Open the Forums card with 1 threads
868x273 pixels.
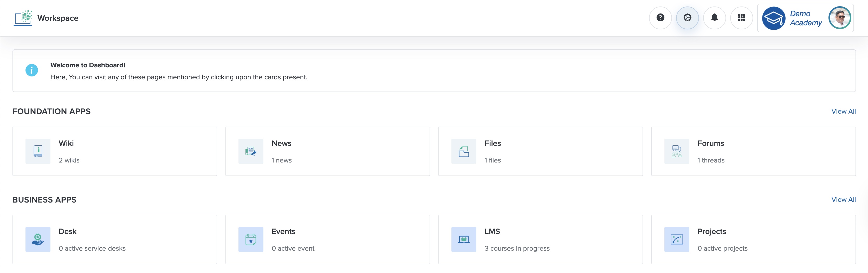(x=754, y=151)
